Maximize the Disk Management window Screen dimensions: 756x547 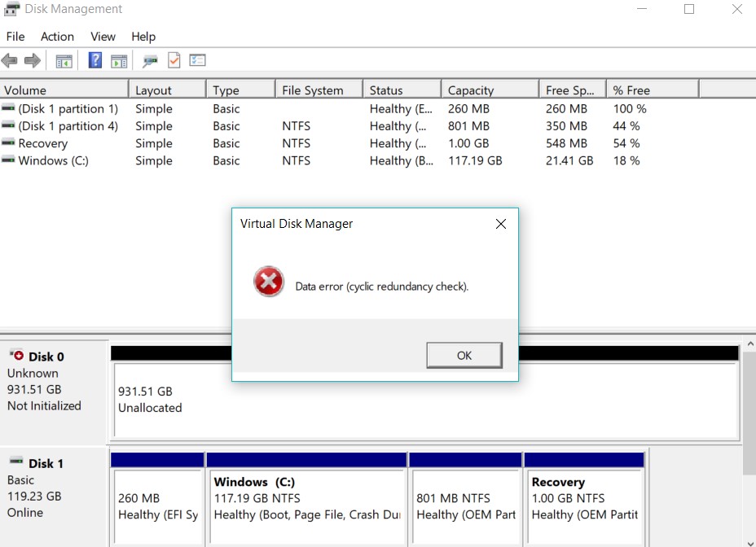point(689,9)
